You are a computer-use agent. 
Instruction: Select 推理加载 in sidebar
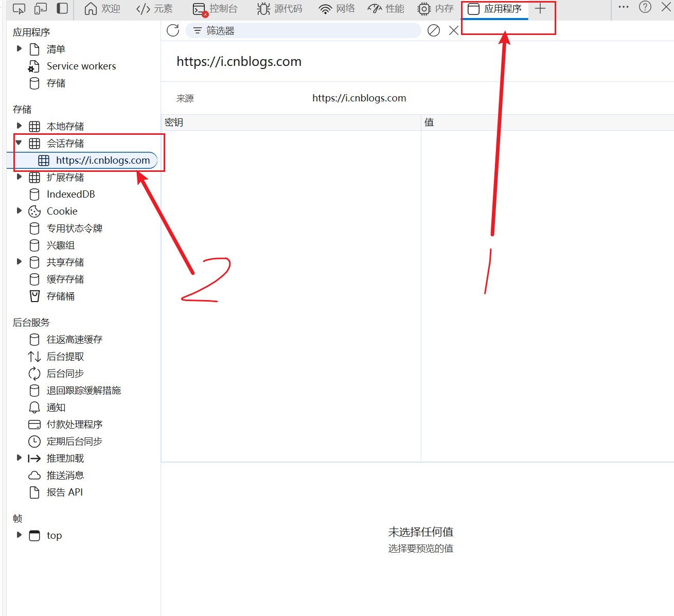point(65,458)
